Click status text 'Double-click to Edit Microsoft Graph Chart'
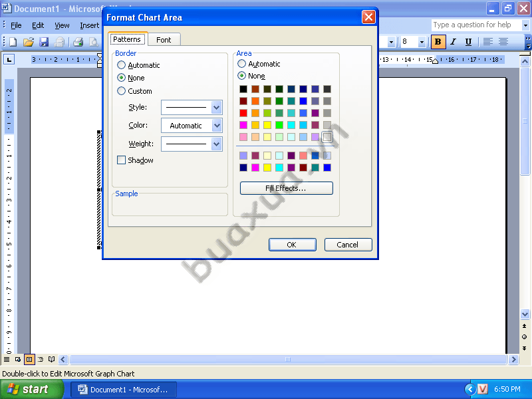The height and width of the screenshot is (399, 532). coord(68,374)
